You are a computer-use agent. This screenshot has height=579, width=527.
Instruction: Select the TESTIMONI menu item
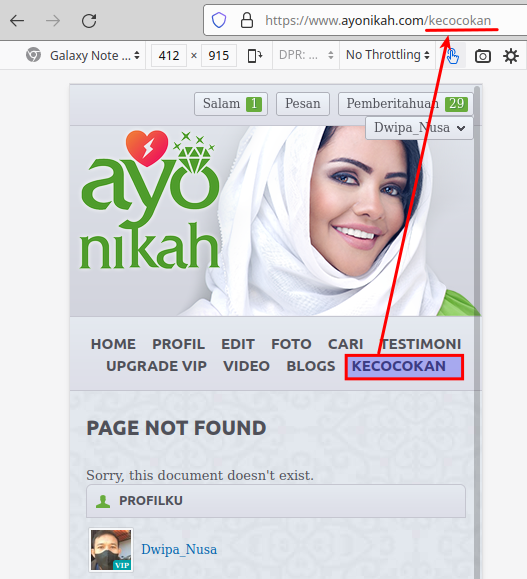[x=421, y=344]
